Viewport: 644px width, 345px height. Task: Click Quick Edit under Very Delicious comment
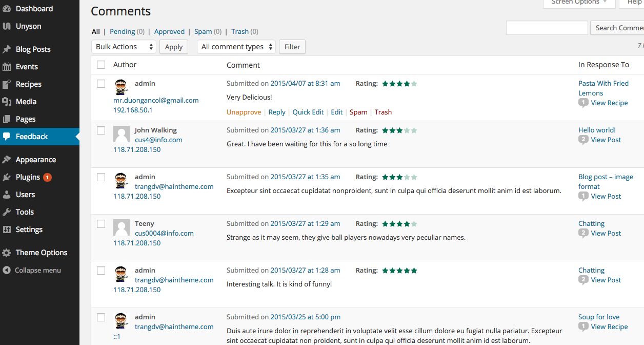(x=308, y=112)
